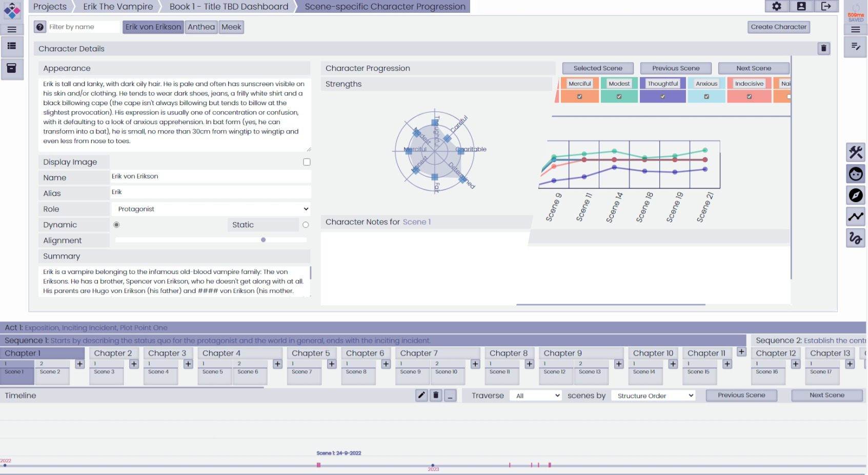
Task: Select the Static radio button
Action: [306, 225]
